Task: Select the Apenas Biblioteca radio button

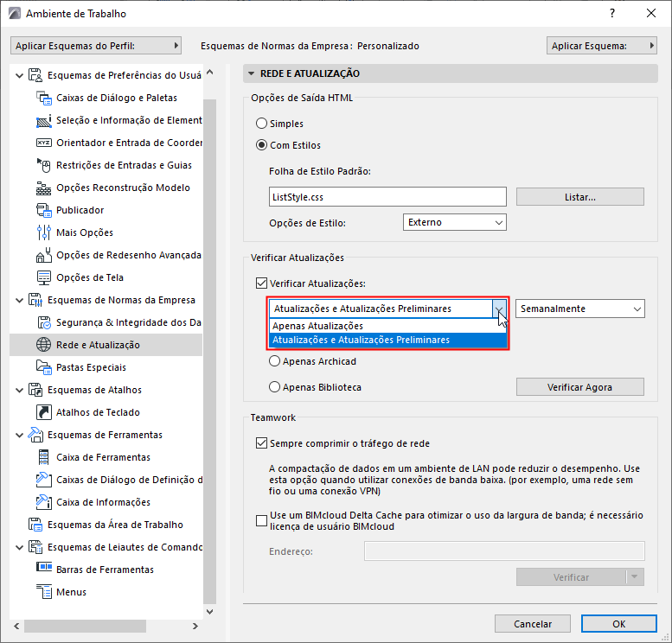Action: click(x=274, y=387)
